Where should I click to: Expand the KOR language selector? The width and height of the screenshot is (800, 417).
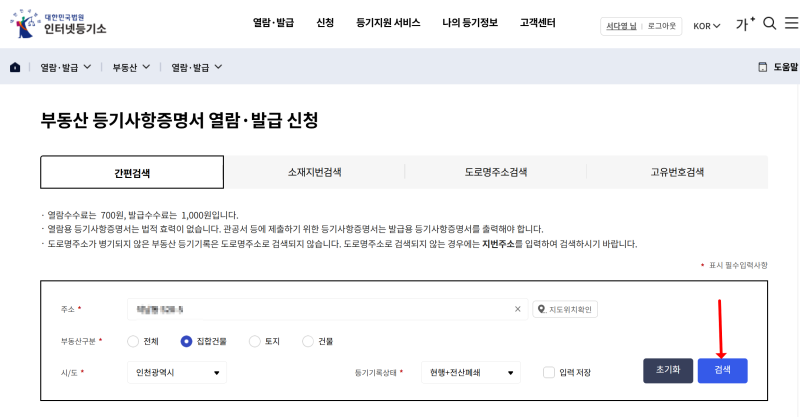click(707, 26)
